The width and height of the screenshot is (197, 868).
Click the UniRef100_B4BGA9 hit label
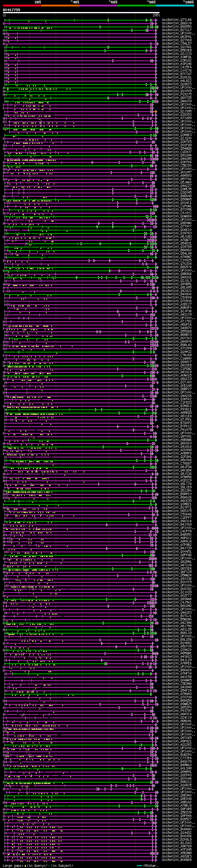pyautogui.click(x=176, y=196)
